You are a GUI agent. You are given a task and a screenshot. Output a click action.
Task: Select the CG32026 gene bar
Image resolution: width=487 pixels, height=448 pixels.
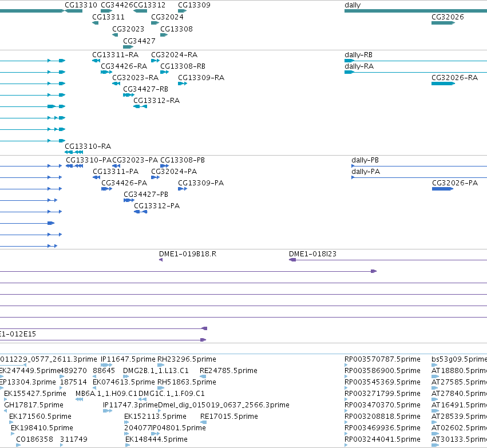(x=443, y=23)
